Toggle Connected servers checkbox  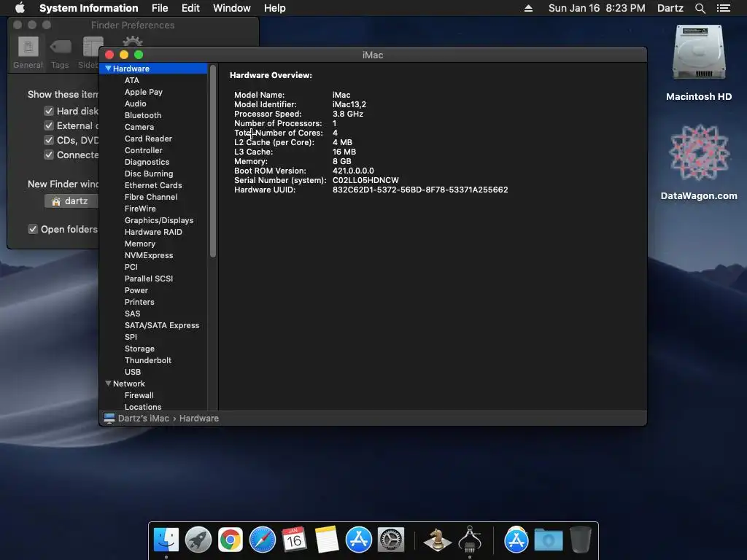(x=49, y=155)
